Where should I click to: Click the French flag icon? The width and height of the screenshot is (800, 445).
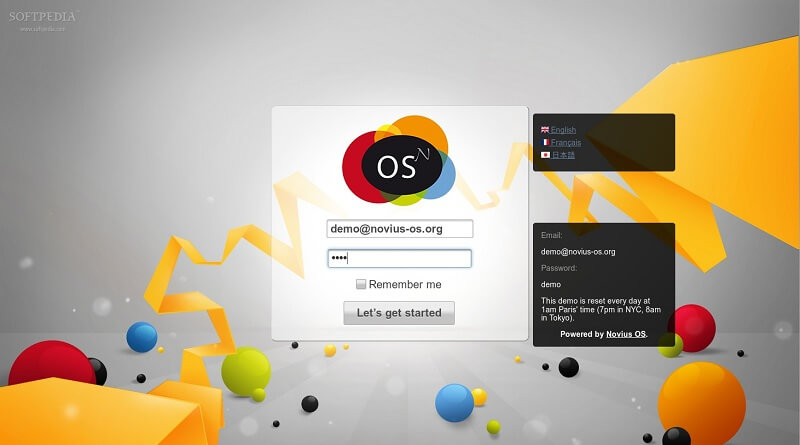coord(545,142)
